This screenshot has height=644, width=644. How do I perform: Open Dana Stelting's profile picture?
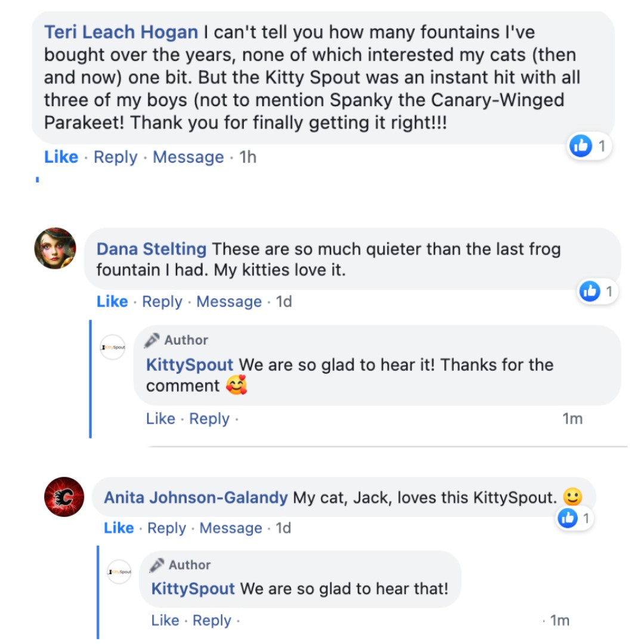click(55, 248)
